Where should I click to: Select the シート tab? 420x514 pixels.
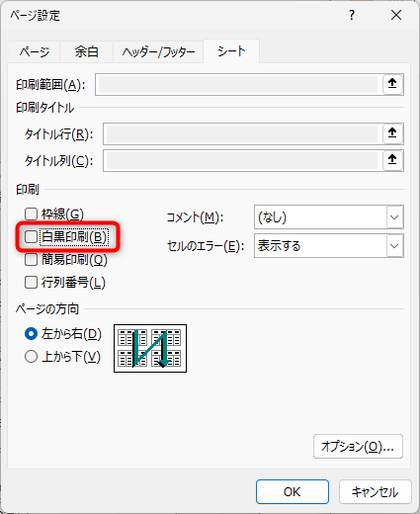(x=231, y=51)
